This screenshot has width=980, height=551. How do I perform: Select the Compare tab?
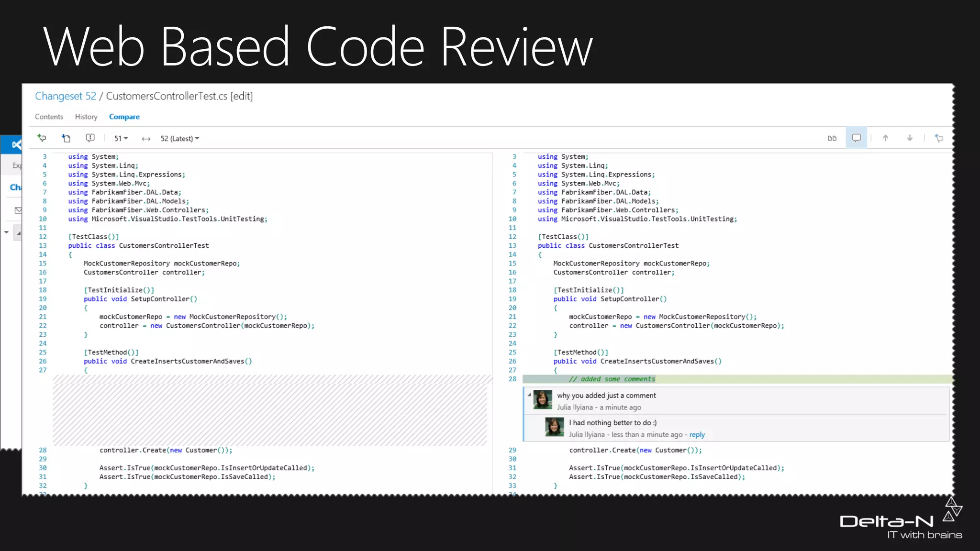tap(124, 117)
